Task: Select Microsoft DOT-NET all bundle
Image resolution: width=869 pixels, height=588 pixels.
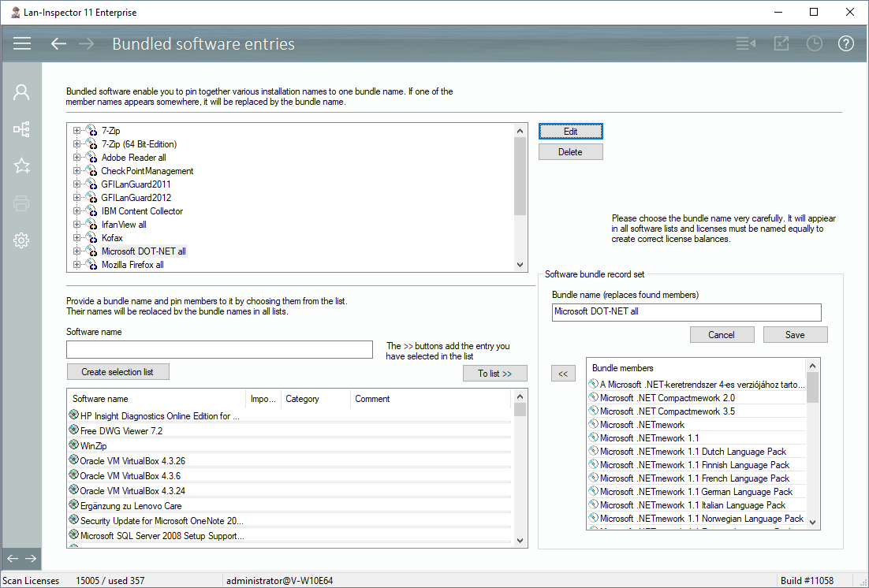Action: tap(144, 251)
